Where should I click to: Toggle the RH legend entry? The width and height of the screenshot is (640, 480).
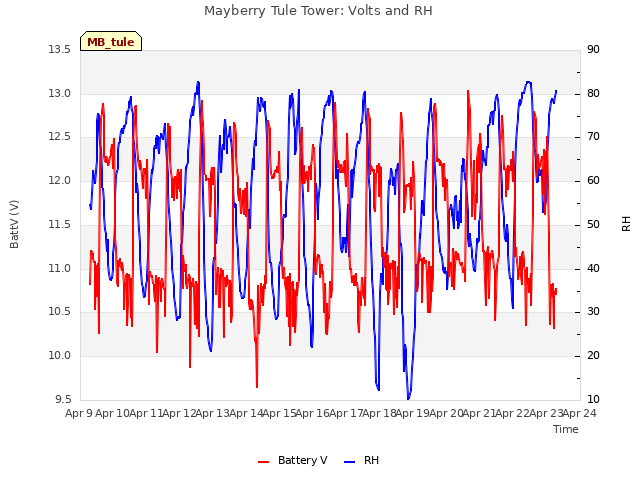point(362,460)
